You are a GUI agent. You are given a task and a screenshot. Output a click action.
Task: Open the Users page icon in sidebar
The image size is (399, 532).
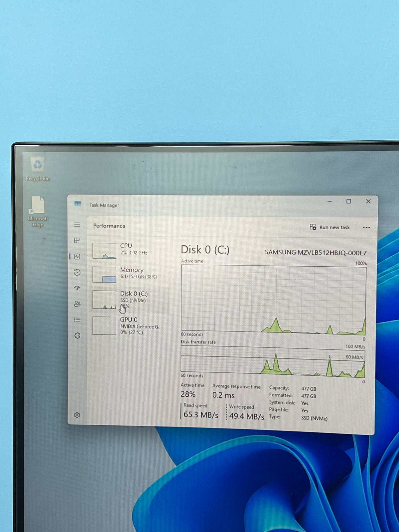(77, 304)
